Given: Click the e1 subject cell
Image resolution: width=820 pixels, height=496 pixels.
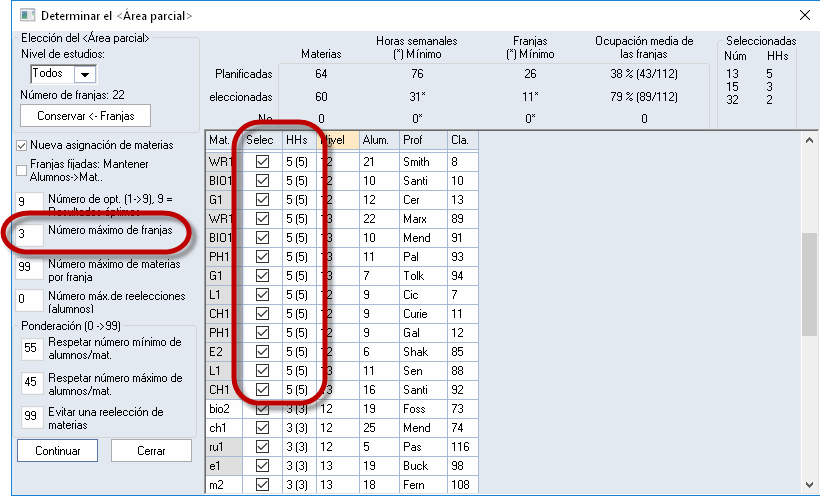Looking at the screenshot, I should (224, 466).
